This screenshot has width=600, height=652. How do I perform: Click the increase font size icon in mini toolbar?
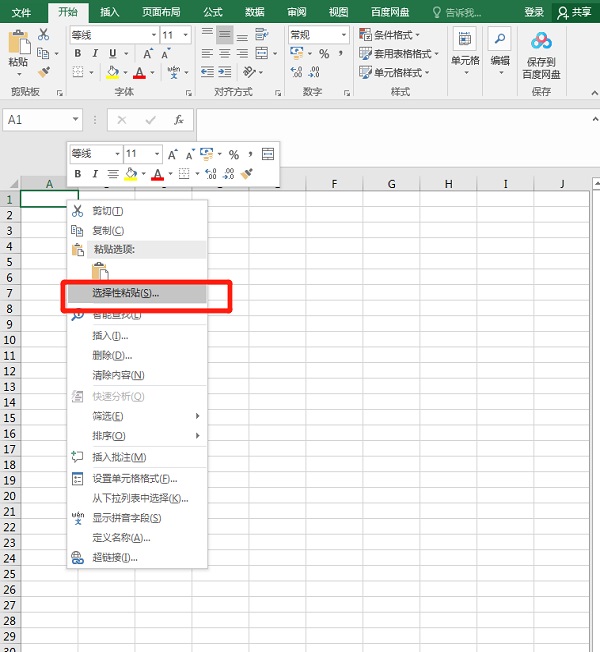click(x=172, y=155)
